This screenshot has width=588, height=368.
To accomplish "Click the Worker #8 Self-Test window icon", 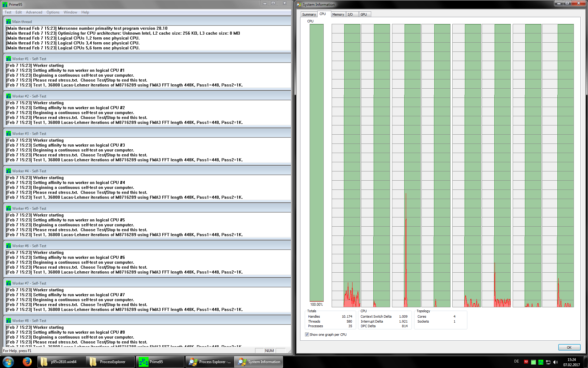I will (8, 321).
